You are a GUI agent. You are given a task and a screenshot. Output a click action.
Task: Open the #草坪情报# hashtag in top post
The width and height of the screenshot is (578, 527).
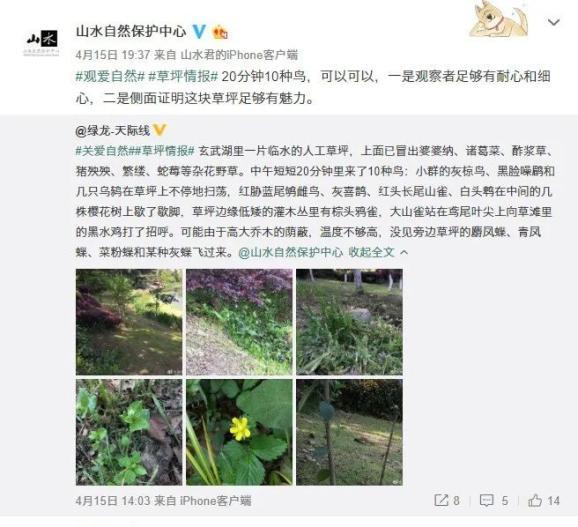[x=183, y=77]
